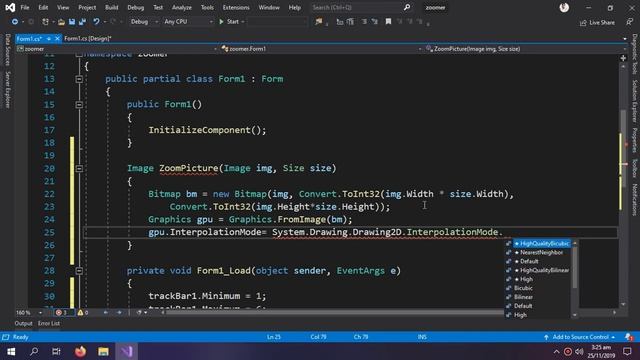Screen dimensions: 640x360
Task: Open the Build menu
Action: point(111,7)
